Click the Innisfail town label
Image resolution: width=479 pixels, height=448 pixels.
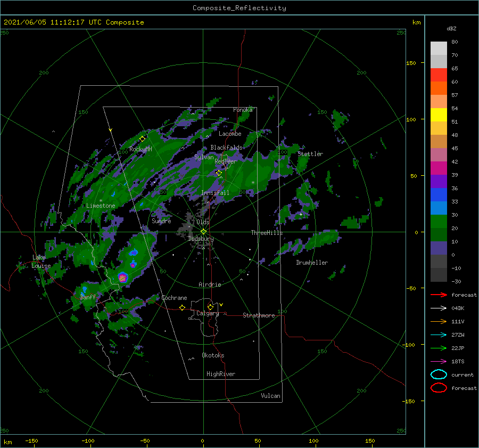point(215,193)
